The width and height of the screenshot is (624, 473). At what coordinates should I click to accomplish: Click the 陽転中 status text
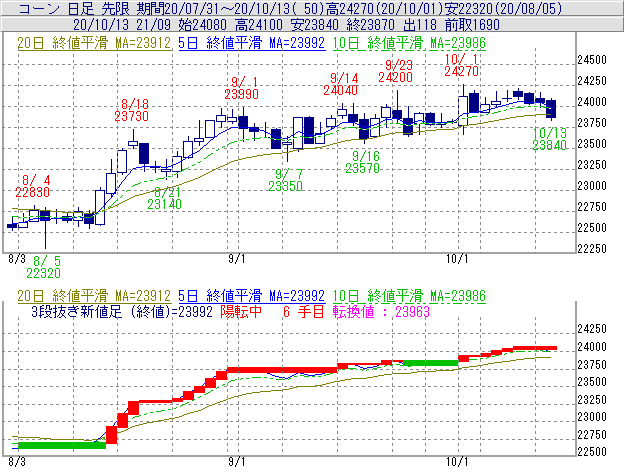tap(241, 311)
